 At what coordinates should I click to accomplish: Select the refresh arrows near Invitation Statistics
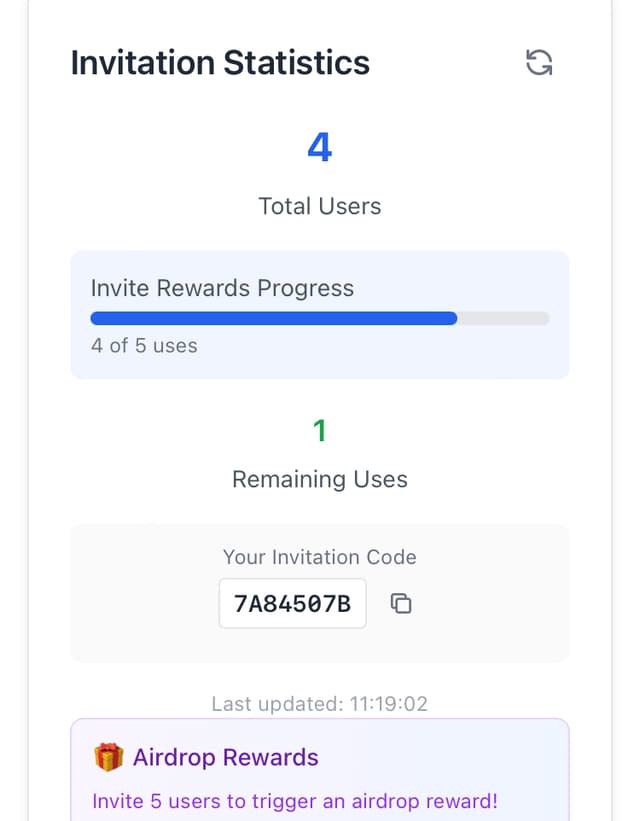coord(539,62)
